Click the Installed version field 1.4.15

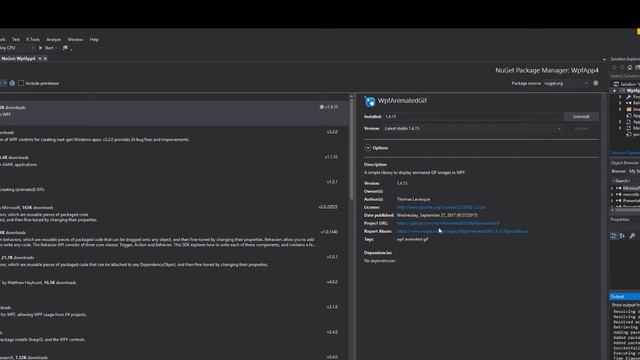472,117
